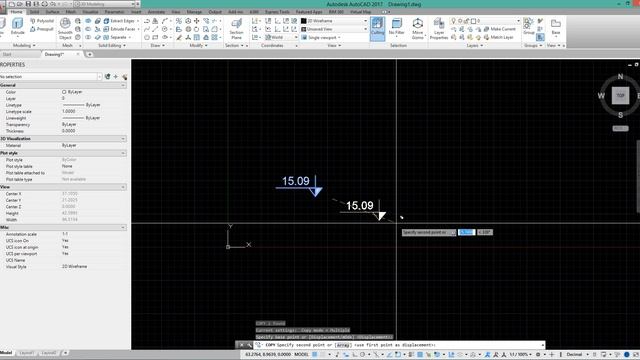
Task: Click the Extrude tool
Action: click(x=17, y=27)
